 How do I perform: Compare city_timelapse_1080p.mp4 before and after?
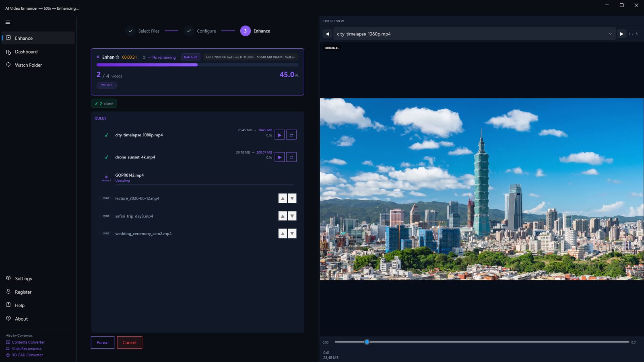(x=291, y=135)
